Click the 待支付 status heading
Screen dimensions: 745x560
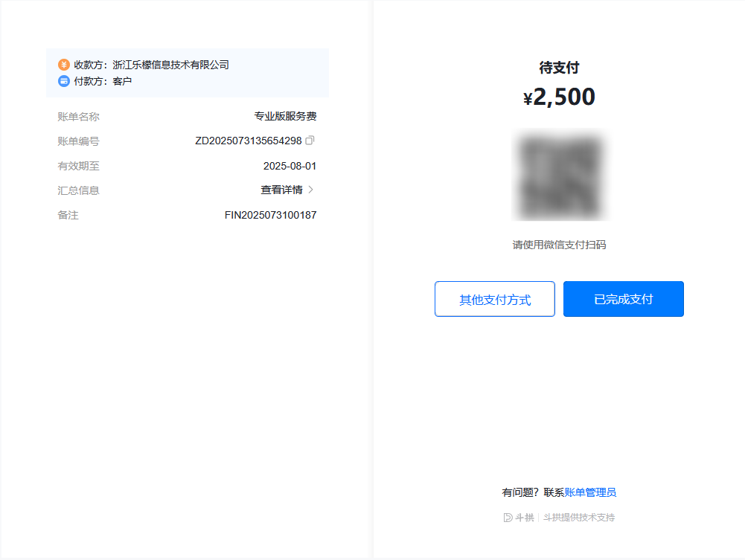559,68
